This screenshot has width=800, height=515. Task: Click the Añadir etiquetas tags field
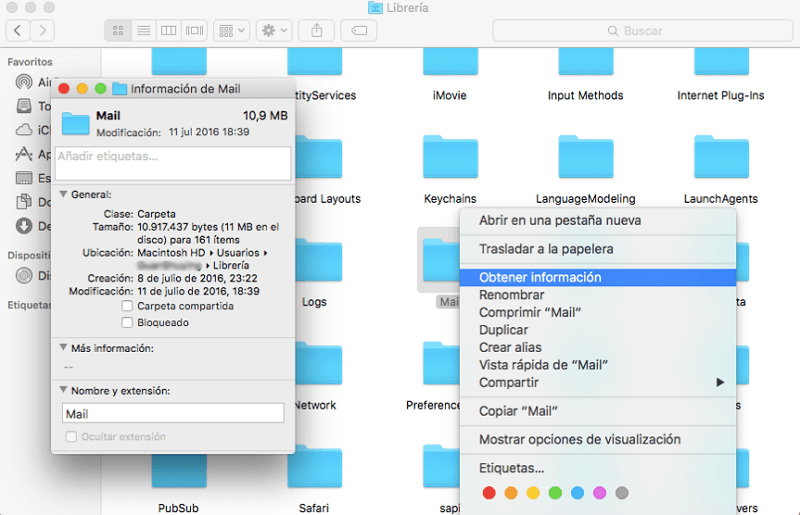(173, 163)
